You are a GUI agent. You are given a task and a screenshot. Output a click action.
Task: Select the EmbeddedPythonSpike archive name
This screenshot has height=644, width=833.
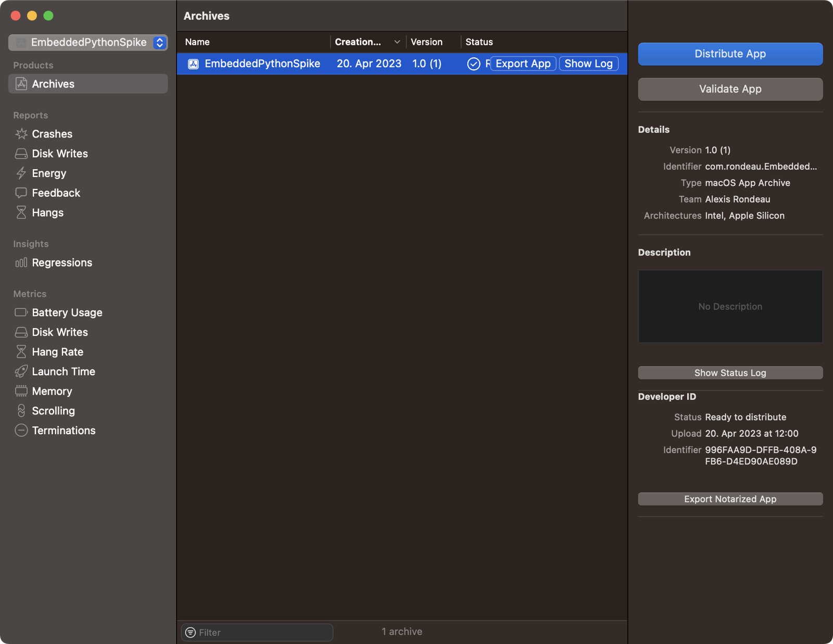(x=262, y=64)
